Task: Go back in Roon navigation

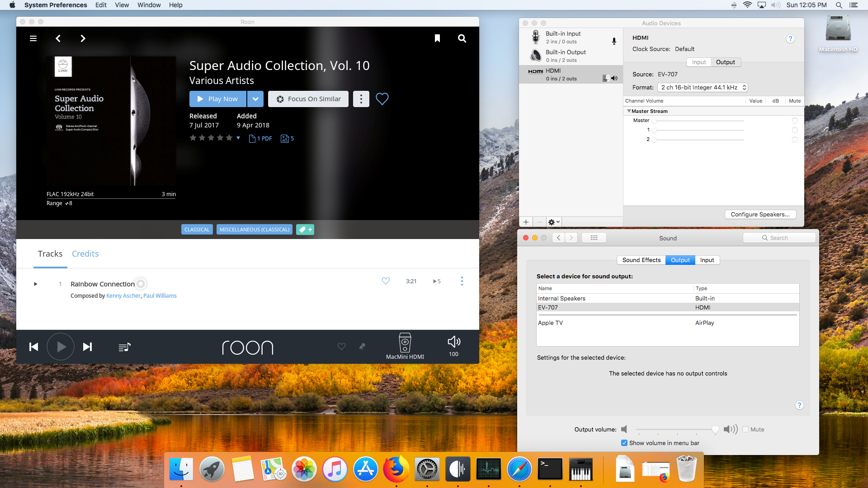Action: click(x=58, y=38)
